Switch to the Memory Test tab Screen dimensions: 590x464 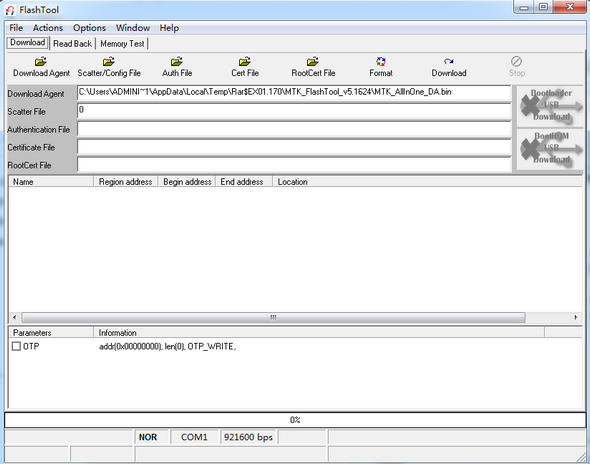122,44
